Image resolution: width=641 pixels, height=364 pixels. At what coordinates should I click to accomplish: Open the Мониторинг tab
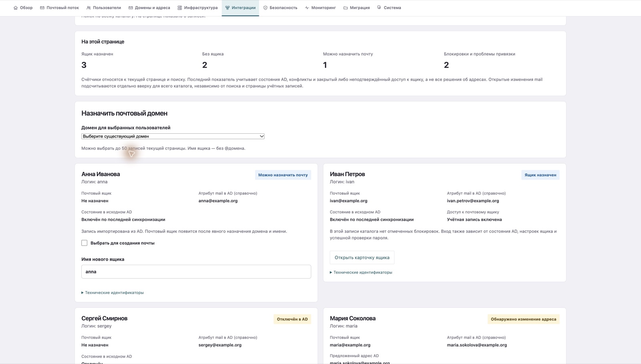[320, 8]
